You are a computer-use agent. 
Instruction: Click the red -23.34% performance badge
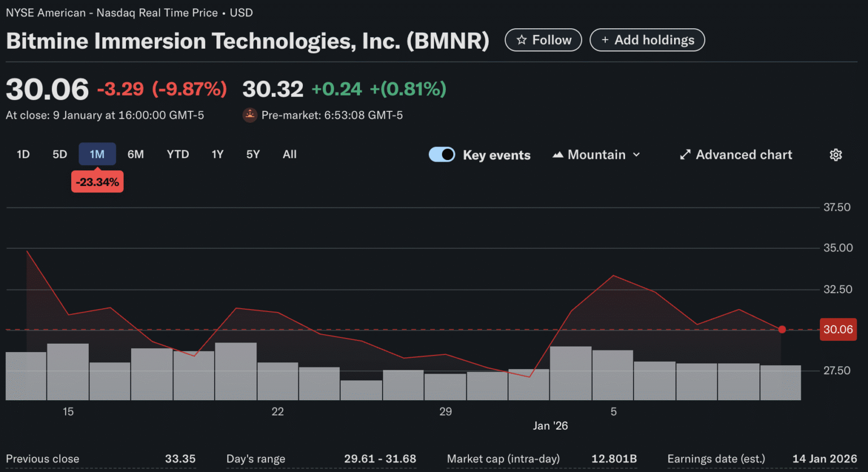tap(97, 181)
